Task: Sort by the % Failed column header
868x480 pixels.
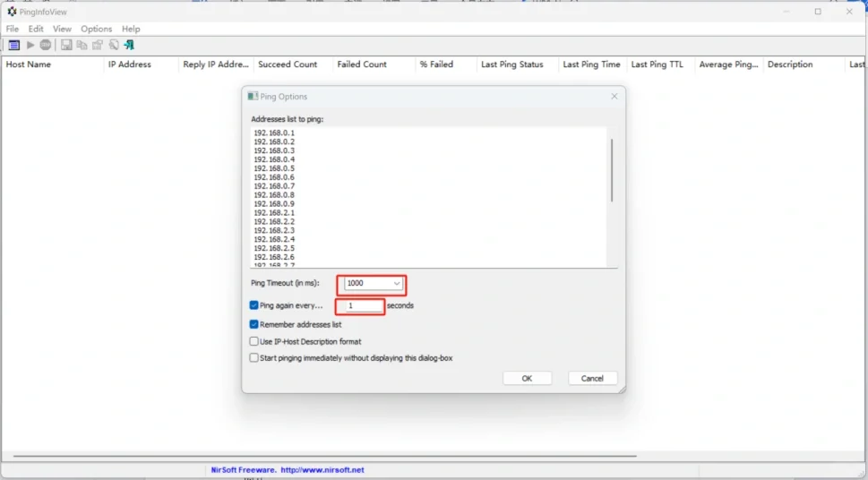Action: click(445, 64)
